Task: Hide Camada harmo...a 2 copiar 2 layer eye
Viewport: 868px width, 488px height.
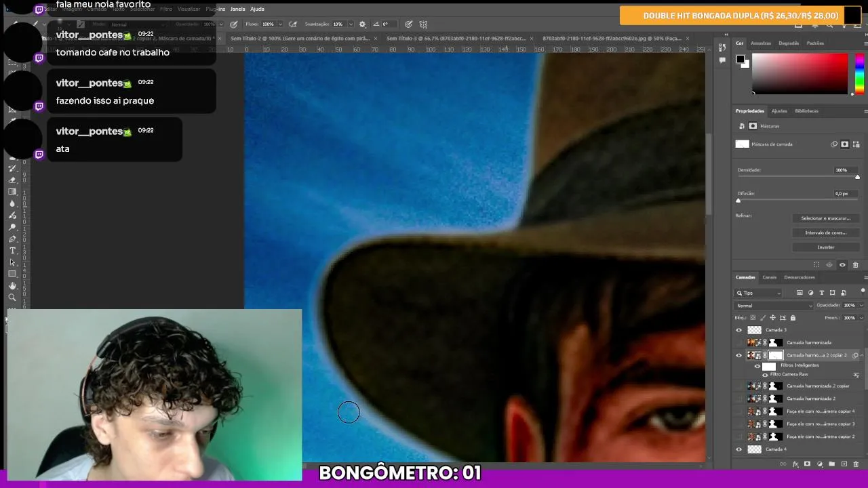Action: click(739, 355)
